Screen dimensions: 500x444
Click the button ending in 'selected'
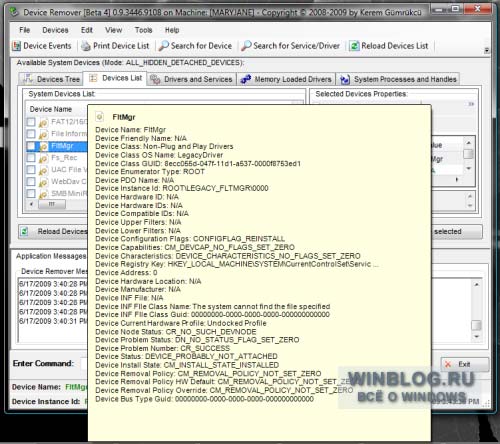[457, 231]
